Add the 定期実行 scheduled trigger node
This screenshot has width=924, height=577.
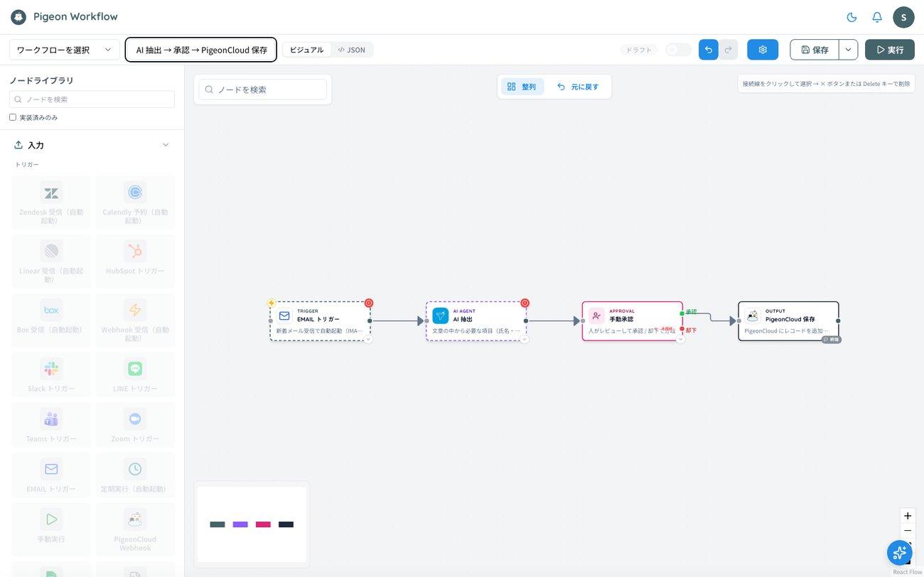tap(135, 477)
